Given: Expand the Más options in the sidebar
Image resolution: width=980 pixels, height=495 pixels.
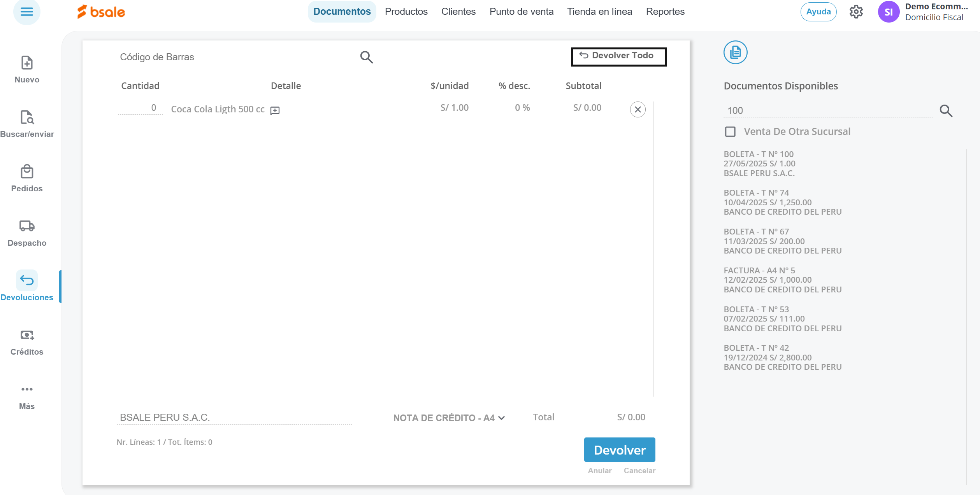Looking at the screenshot, I should point(27,390).
